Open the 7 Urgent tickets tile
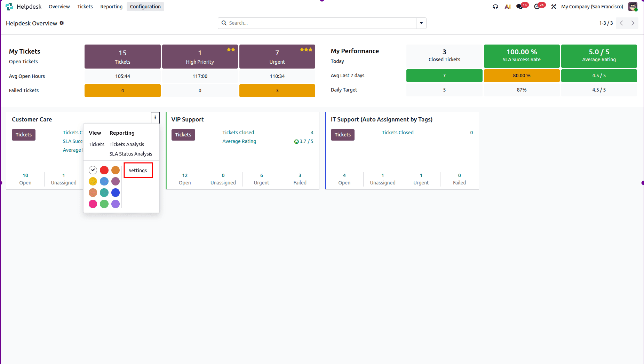Viewport: 644px width, 364px height. (x=277, y=56)
